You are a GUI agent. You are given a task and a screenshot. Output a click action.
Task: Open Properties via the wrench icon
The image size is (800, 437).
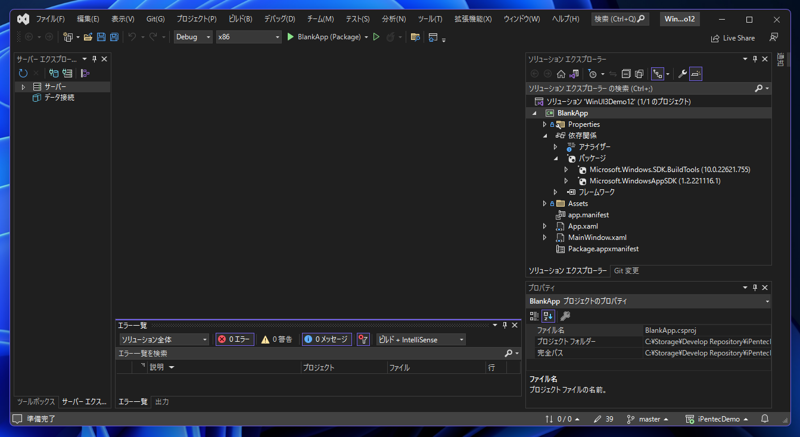[x=682, y=74]
